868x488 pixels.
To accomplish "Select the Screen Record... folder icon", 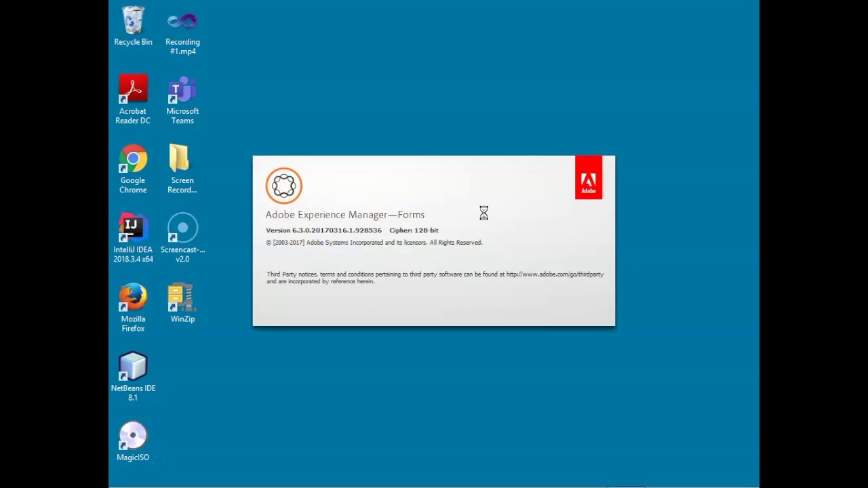I will click(x=182, y=169).
